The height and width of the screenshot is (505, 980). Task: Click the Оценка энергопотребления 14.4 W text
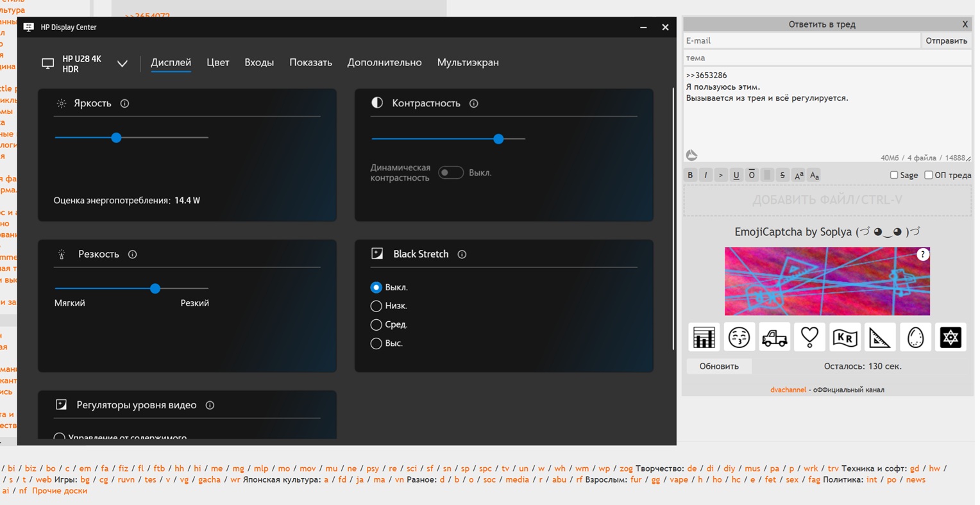click(x=127, y=201)
